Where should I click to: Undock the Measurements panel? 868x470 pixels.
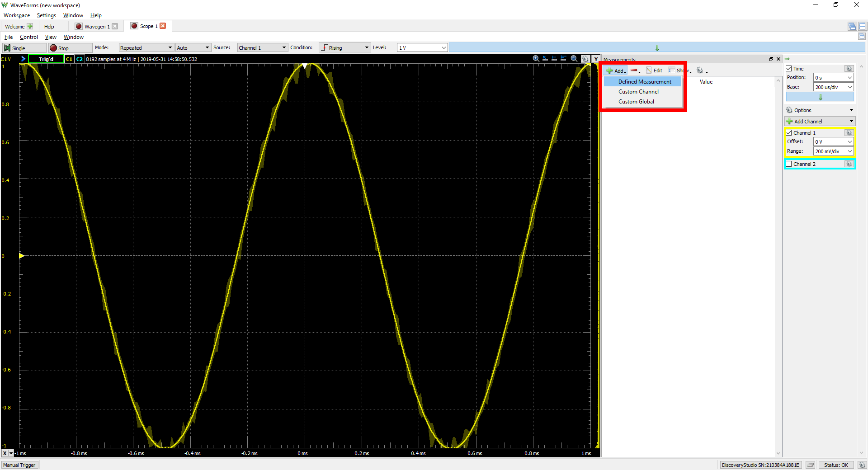pos(771,59)
